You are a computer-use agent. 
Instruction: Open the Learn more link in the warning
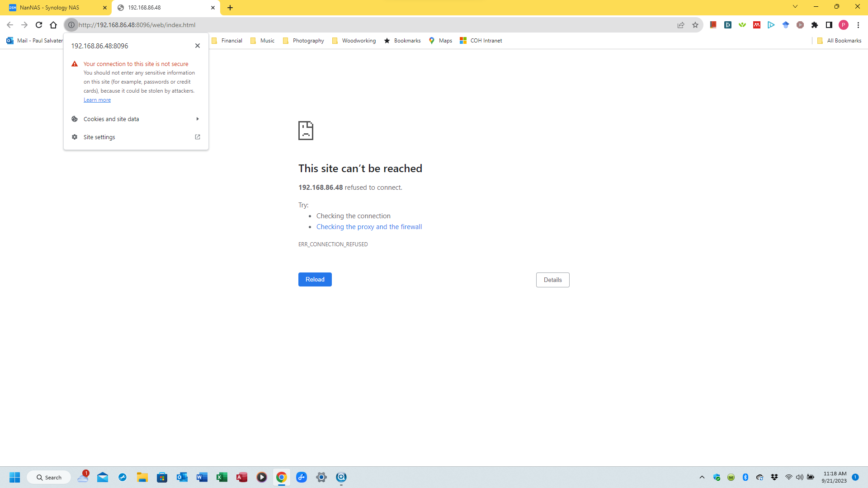pyautogui.click(x=97, y=99)
